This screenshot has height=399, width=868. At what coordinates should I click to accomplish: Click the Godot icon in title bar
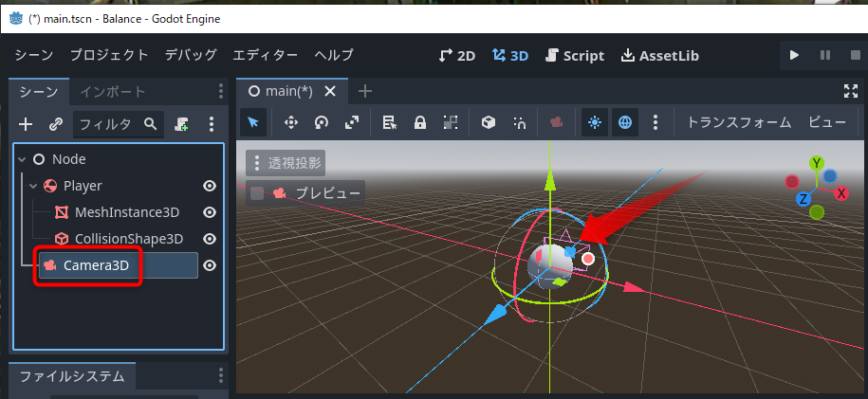tap(17, 19)
